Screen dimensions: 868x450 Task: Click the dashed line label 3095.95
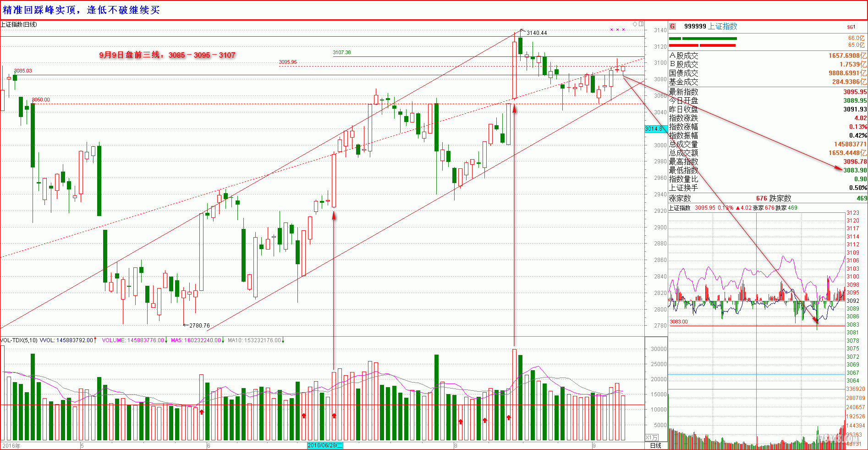[288, 62]
